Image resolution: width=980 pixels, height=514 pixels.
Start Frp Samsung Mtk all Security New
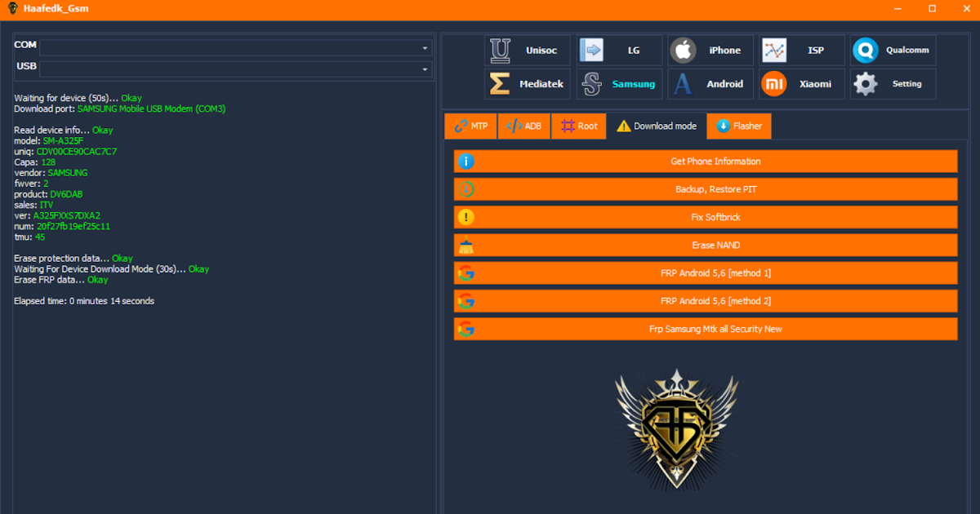pos(706,330)
